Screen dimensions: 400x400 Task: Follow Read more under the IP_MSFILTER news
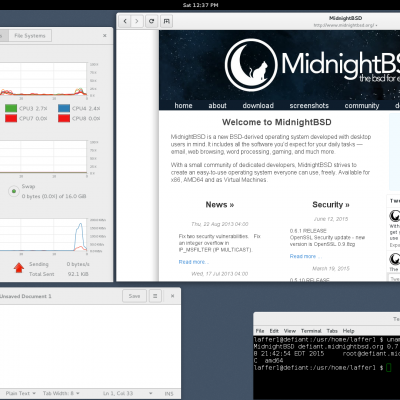tap(193, 262)
